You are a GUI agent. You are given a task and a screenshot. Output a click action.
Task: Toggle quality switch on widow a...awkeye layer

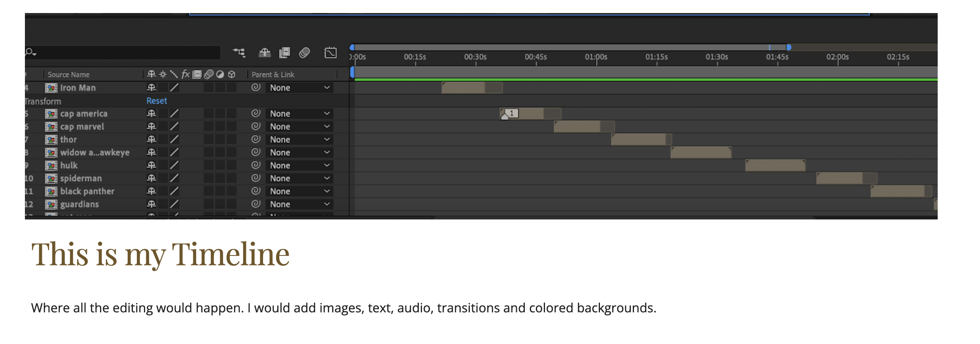174,152
